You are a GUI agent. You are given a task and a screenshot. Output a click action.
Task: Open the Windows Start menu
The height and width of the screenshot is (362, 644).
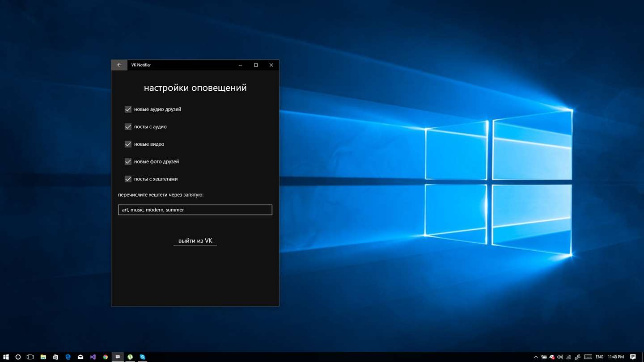coord(6,357)
